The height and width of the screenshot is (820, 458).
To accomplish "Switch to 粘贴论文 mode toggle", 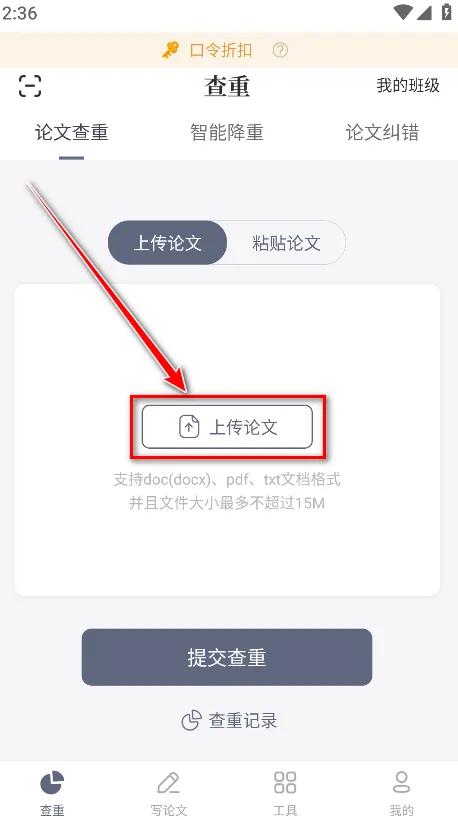I will pyautogui.click(x=286, y=243).
